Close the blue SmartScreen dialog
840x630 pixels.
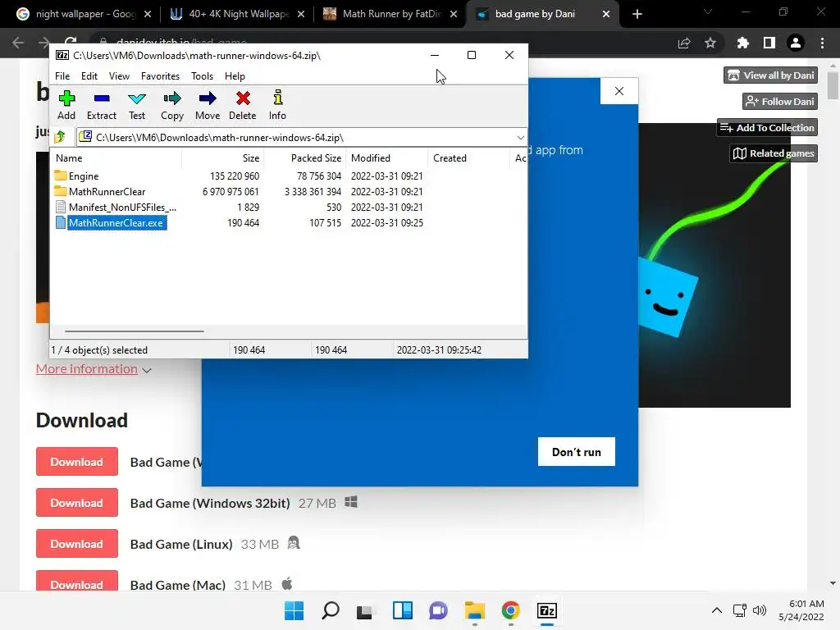pos(619,91)
